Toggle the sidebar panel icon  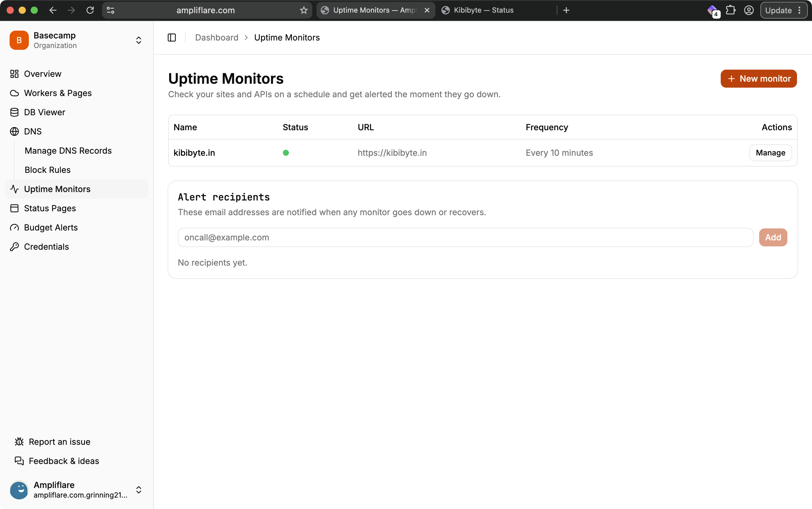click(172, 38)
